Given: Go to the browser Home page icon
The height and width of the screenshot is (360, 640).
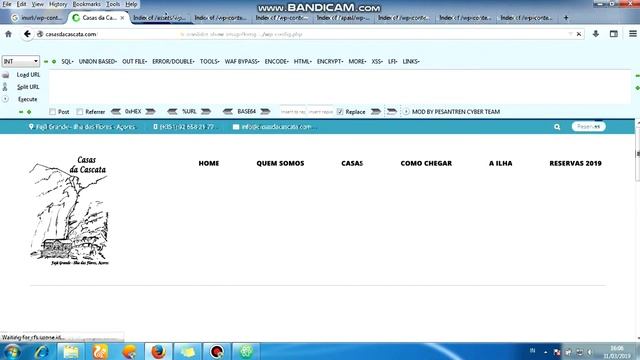Looking at the screenshot, I should [x=8, y=34].
